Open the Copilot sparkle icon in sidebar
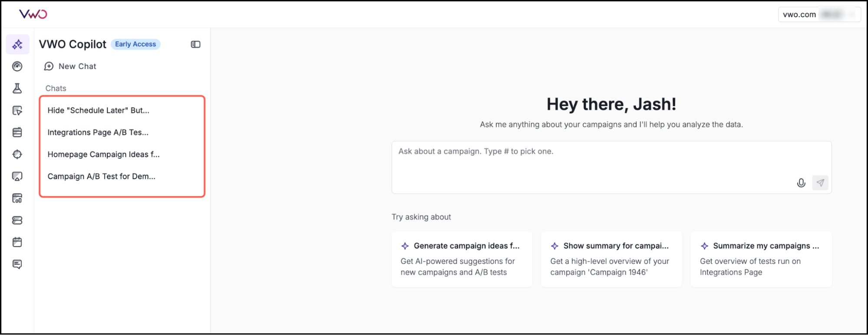Screen dimensions: 868x335 pos(17,44)
